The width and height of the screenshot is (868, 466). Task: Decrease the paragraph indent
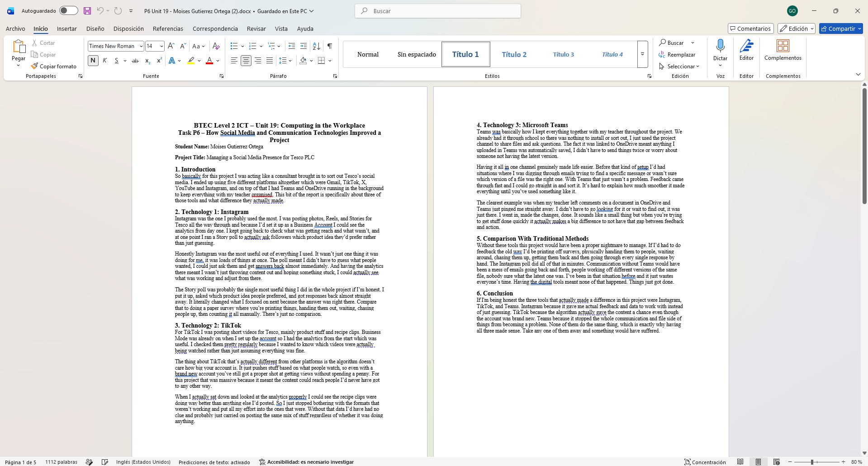[x=292, y=46]
